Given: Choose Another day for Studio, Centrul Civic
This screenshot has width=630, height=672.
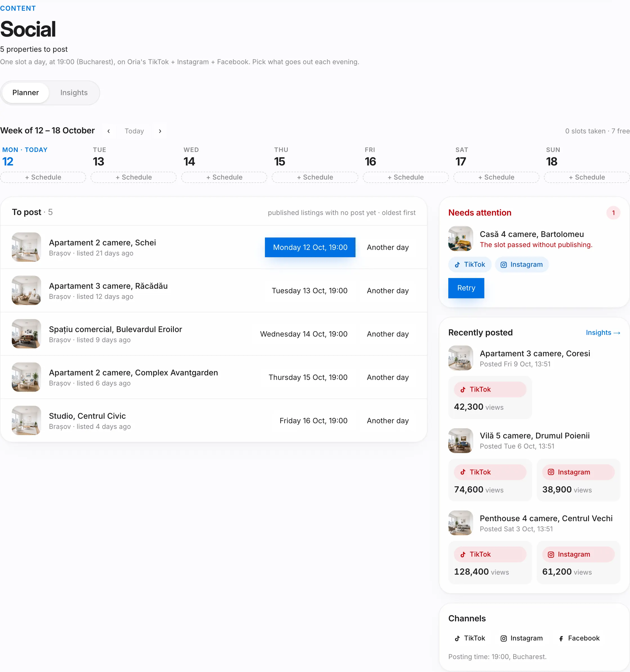Looking at the screenshot, I should tap(388, 420).
